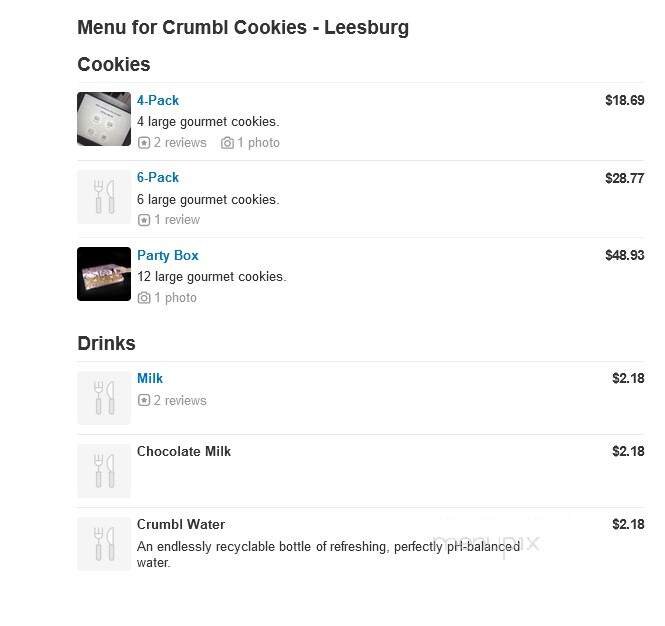
Task: Open the Party Box item link
Action: coord(168,255)
